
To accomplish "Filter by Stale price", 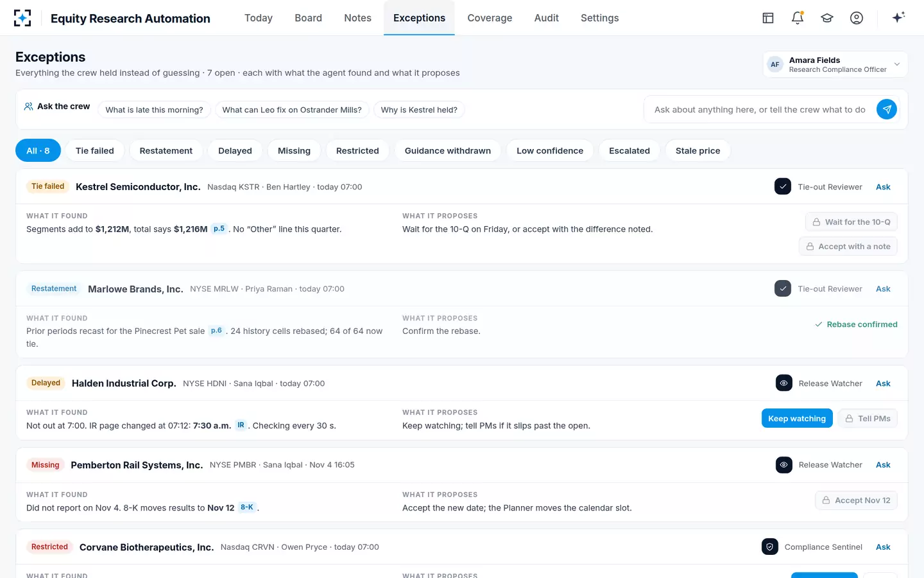I will pyautogui.click(x=698, y=150).
